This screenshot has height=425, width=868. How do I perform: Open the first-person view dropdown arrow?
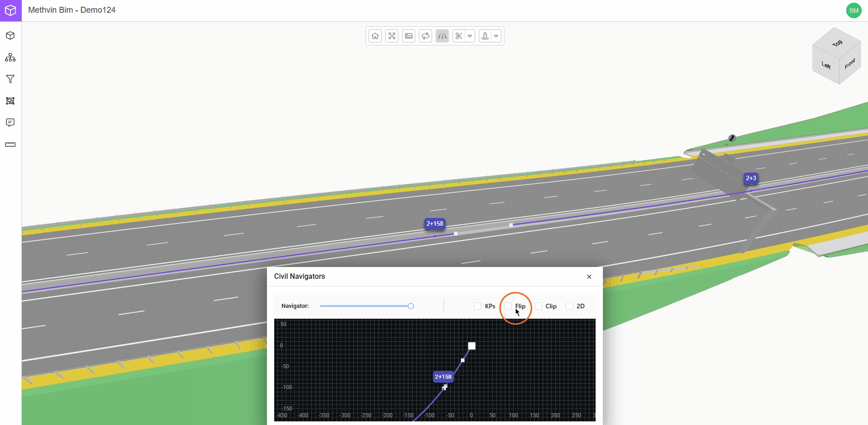(x=496, y=36)
